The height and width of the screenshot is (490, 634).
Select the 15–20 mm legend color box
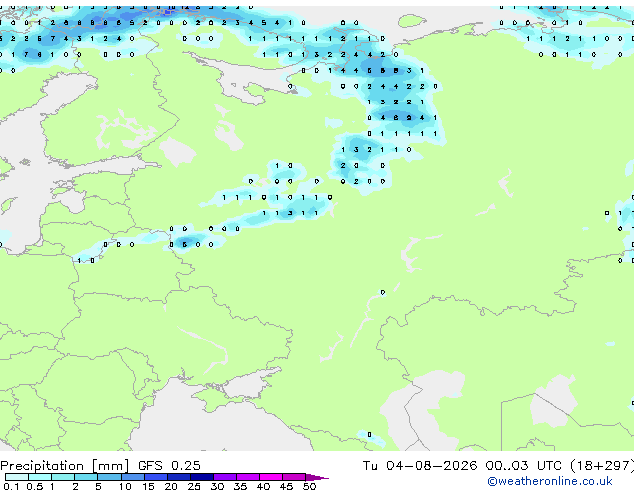point(155,477)
